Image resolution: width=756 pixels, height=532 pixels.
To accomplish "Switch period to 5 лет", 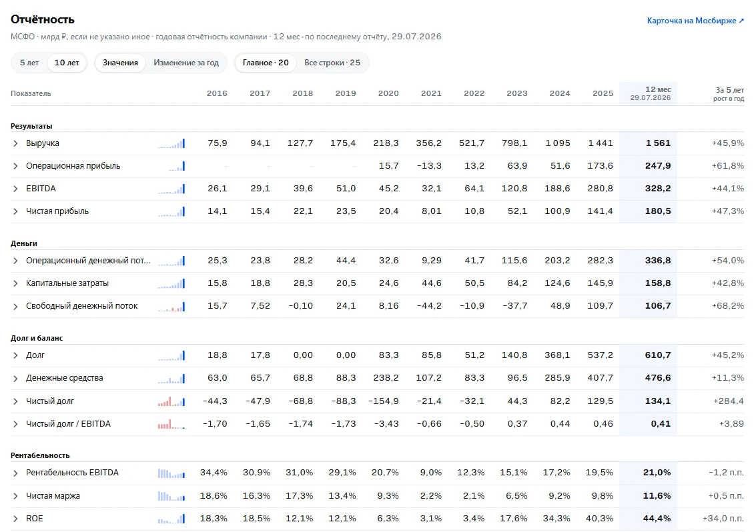I will (x=29, y=63).
